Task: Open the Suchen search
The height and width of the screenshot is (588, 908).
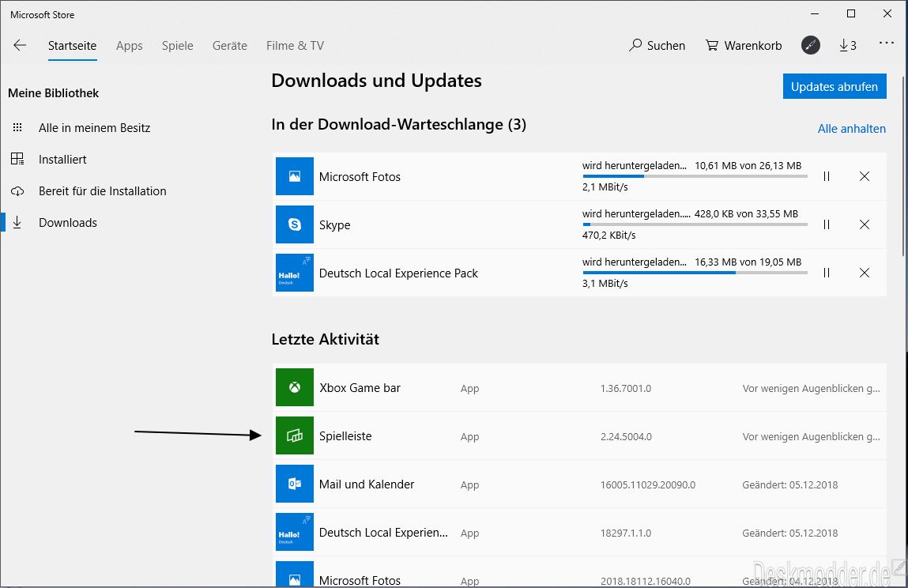Action: pos(657,45)
